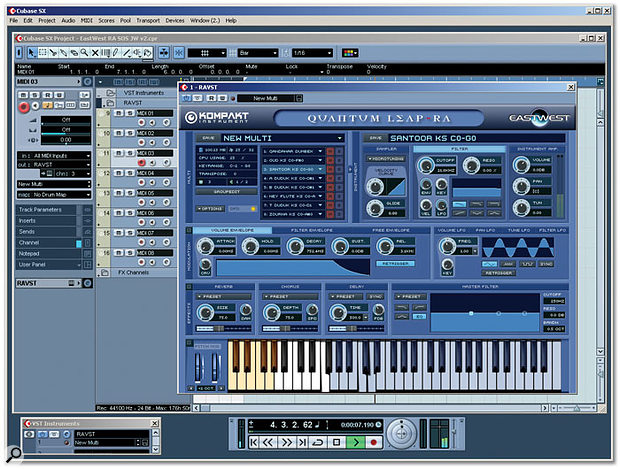Open the Help menu

pyautogui.click(x=231, y=21)
